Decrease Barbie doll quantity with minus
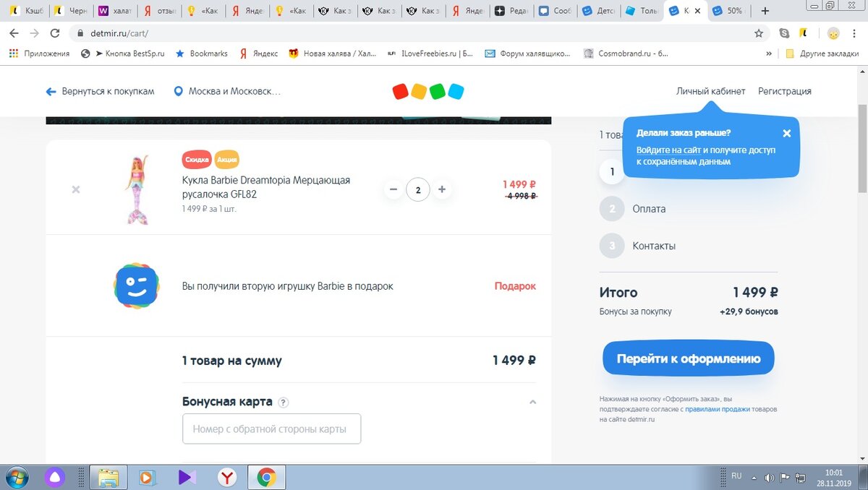Screen dimensions: 868x490 tap(393, 189)
